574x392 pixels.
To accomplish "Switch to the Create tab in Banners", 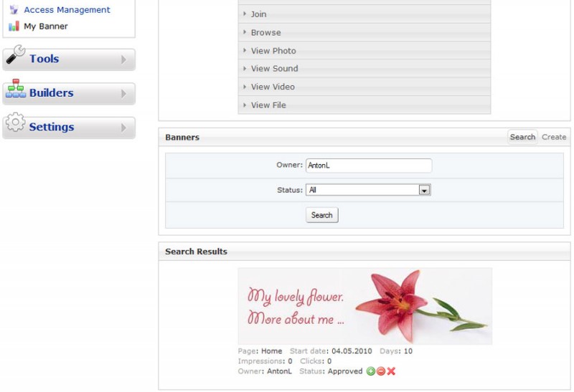I will click(x=554, y=137).
